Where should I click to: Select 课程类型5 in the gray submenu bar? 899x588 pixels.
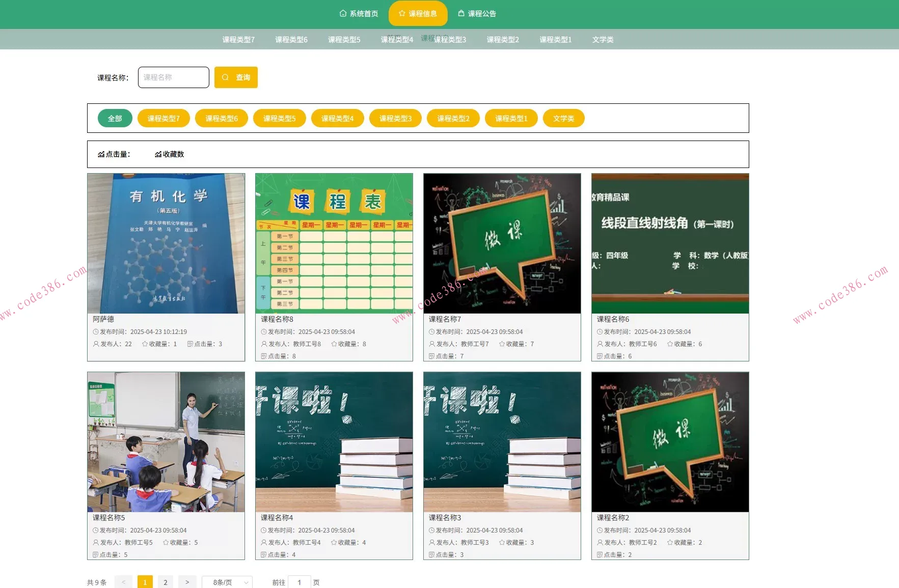[x=344, y=40]
